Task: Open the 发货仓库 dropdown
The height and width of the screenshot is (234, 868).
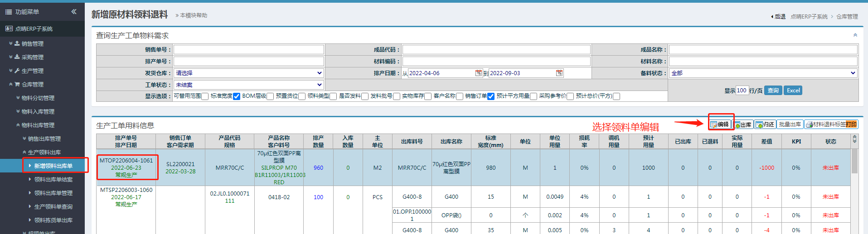Action: (248, 73)
